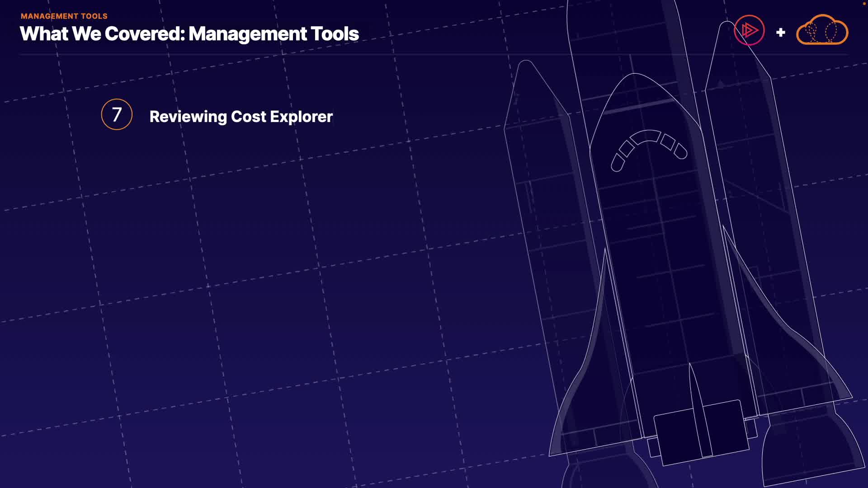Click the small orange dot in top-right corner

pyautogui.click(x=864, y=3)
